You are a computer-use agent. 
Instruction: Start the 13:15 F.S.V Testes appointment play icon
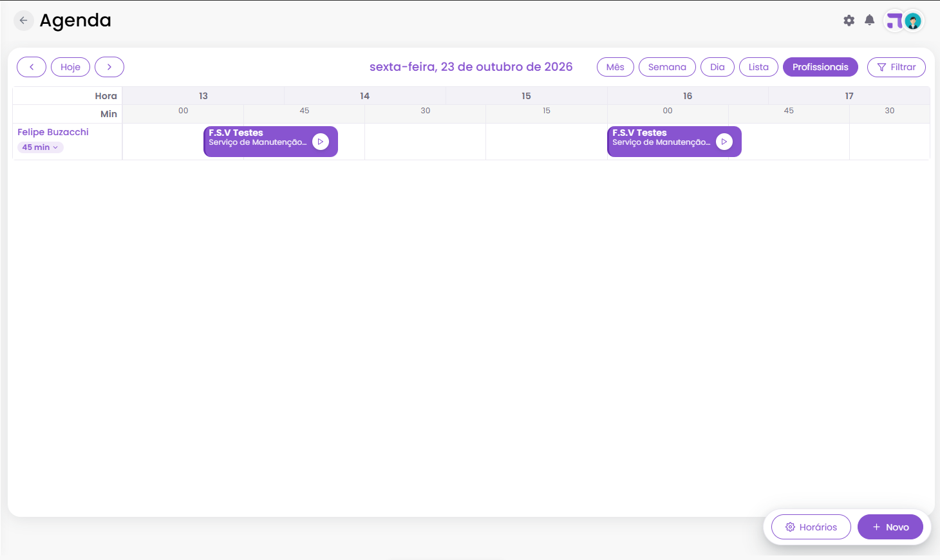click(x=321, y=142)
